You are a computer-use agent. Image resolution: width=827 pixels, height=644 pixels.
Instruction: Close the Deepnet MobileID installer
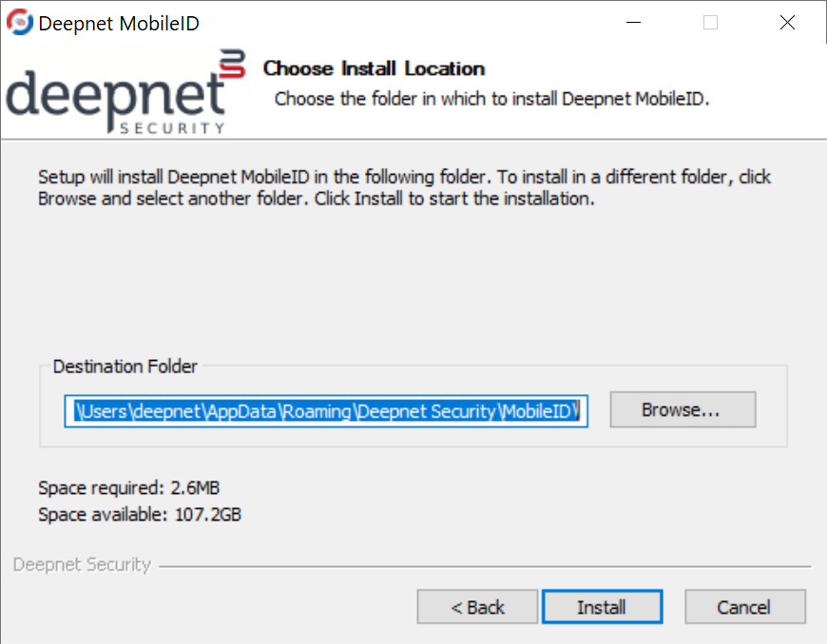[x=787, y=23]
